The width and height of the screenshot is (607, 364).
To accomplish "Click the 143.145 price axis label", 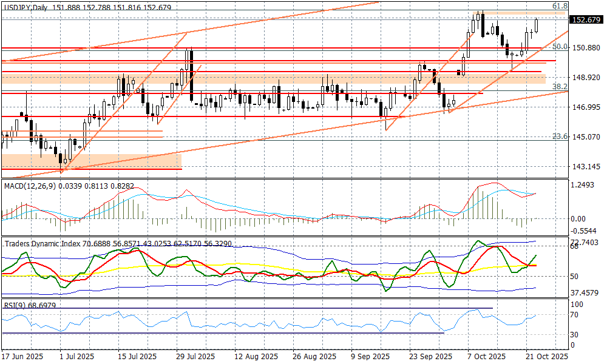I will pyautogui.click(x=586, y=166).
